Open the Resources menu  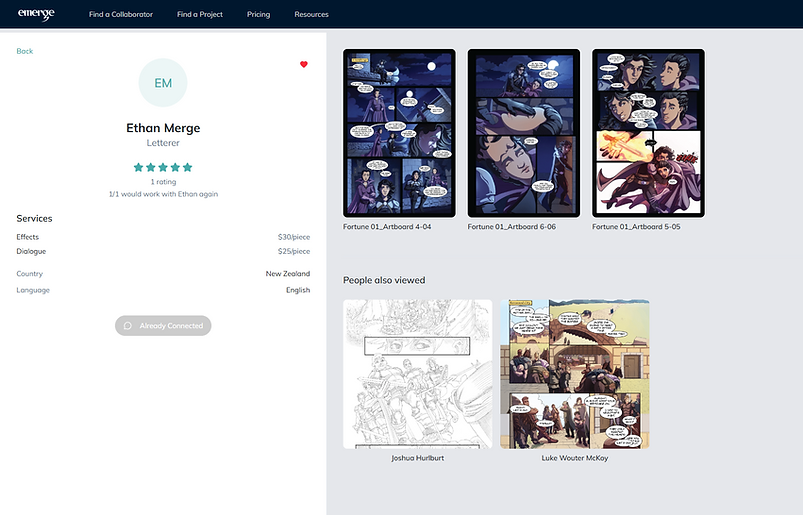click(x=311, y=14)
